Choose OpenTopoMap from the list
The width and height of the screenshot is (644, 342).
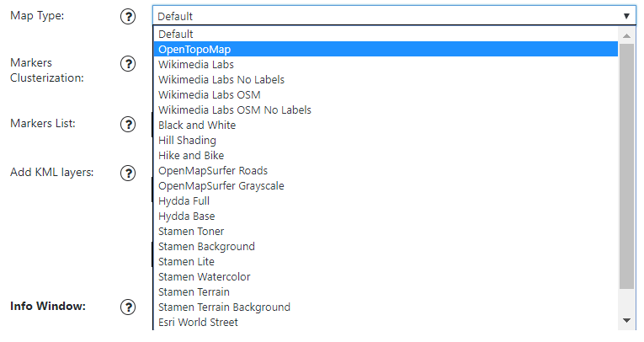[x=386, y=50]
